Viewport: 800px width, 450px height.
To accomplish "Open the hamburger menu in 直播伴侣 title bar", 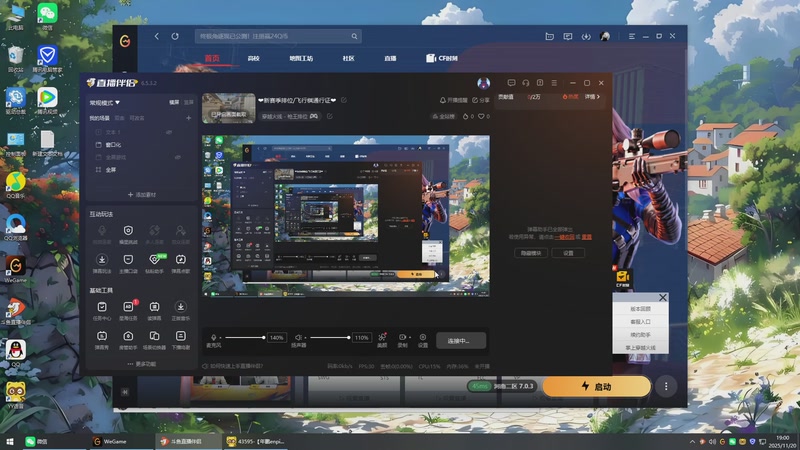I will pyautogui.click(x=554, y=83).
